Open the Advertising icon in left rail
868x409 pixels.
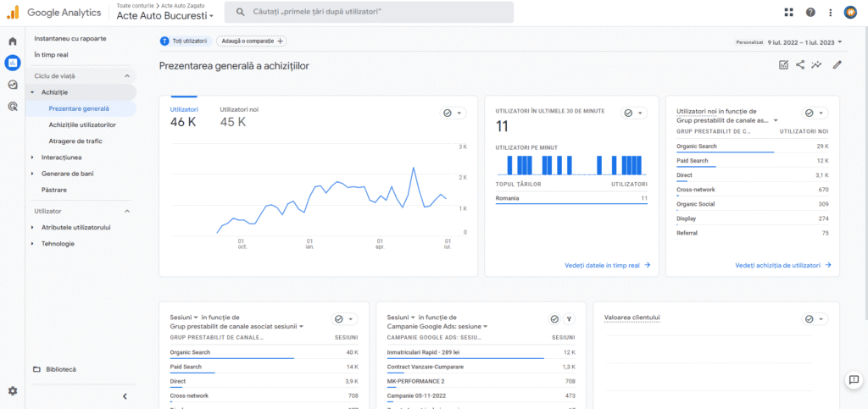pyautogui.click(x=13, y=107)
